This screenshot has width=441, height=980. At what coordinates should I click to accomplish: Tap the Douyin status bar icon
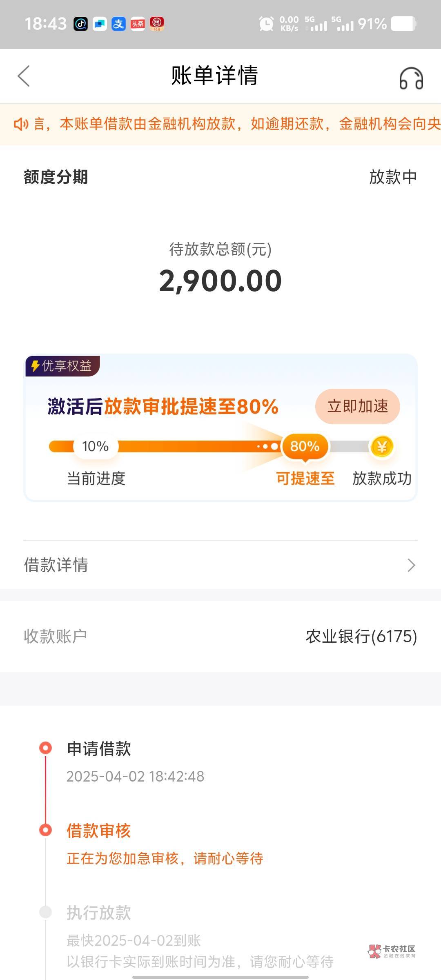80,24
